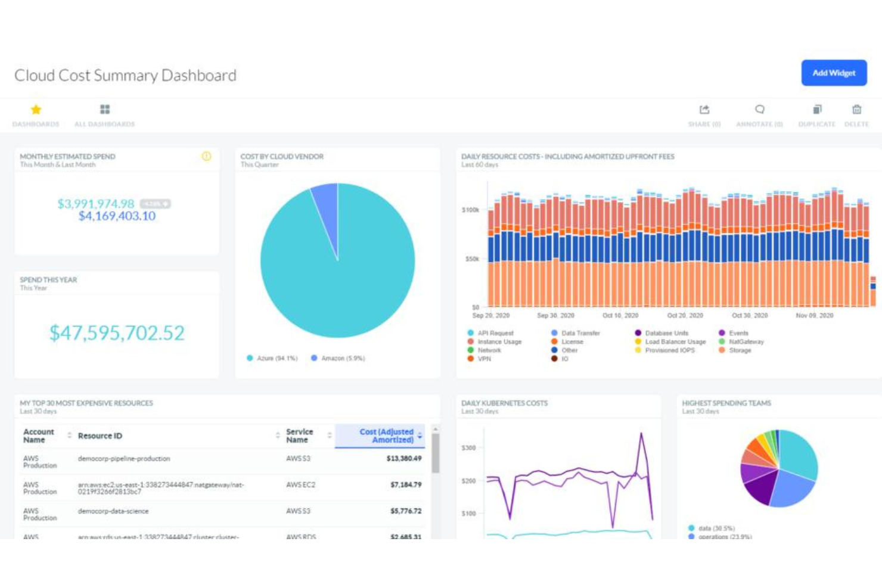Open the Annotate speech-bubble icon
This screenshot has width=882, height=588.
[760, 109]
